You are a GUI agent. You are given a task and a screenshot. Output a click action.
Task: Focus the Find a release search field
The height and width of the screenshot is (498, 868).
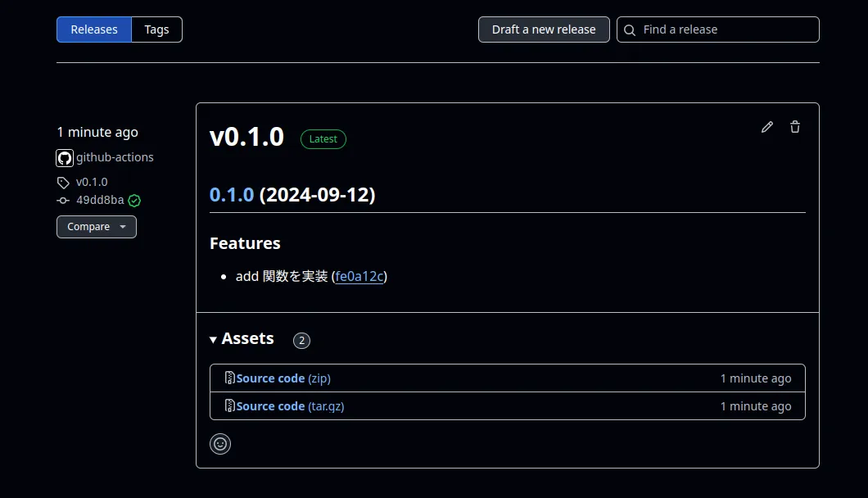(718, 29)
